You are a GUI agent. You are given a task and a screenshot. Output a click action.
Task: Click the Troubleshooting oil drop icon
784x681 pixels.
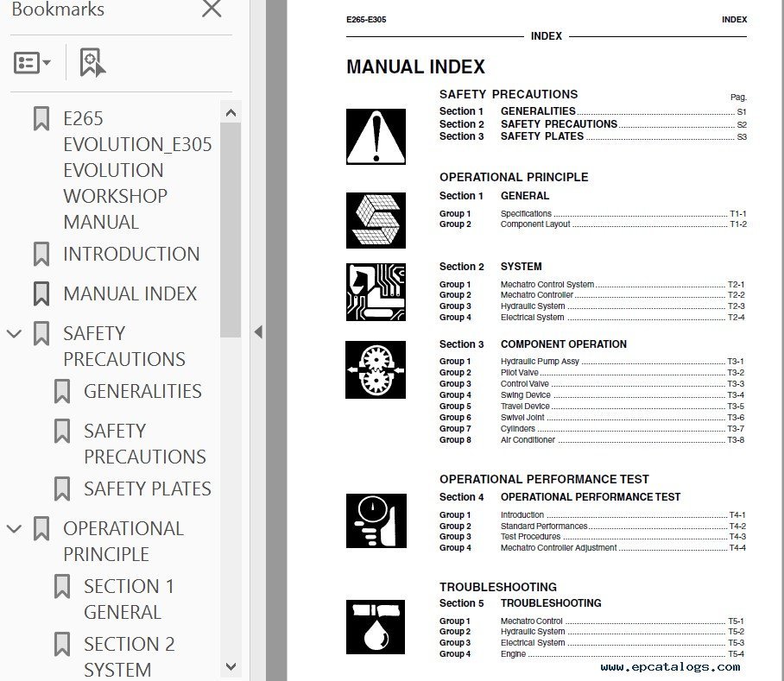(376, 627)
